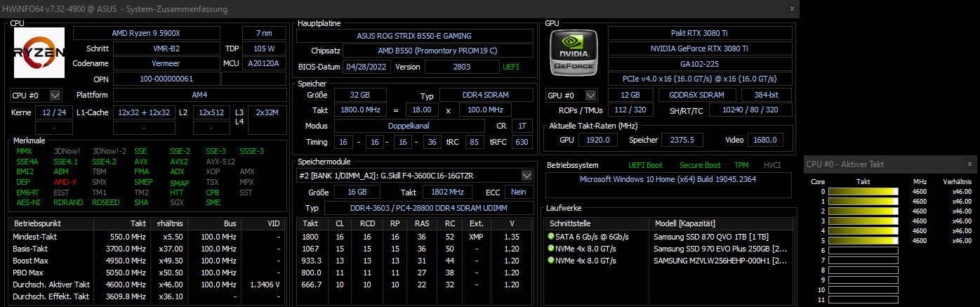The height and width of the screenshot is (307, 980).
Task: Click the GA102-225 GPU chip field
Action: [x=699, y=64]
